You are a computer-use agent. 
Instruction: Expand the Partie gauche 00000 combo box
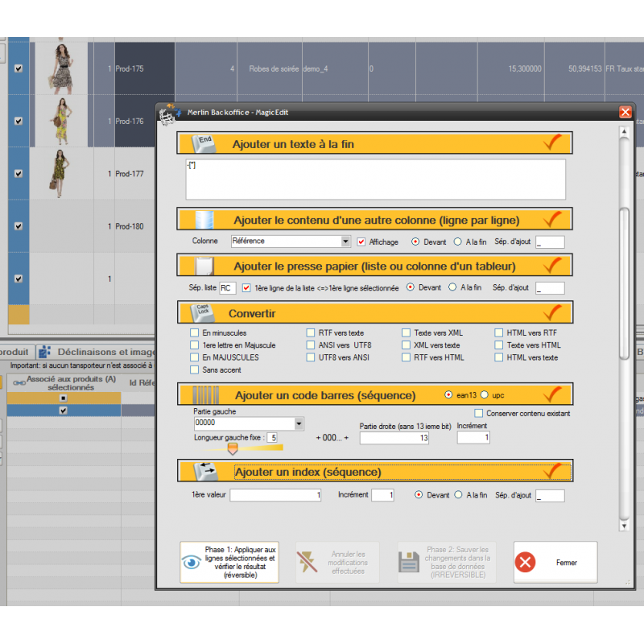[299, 423]
